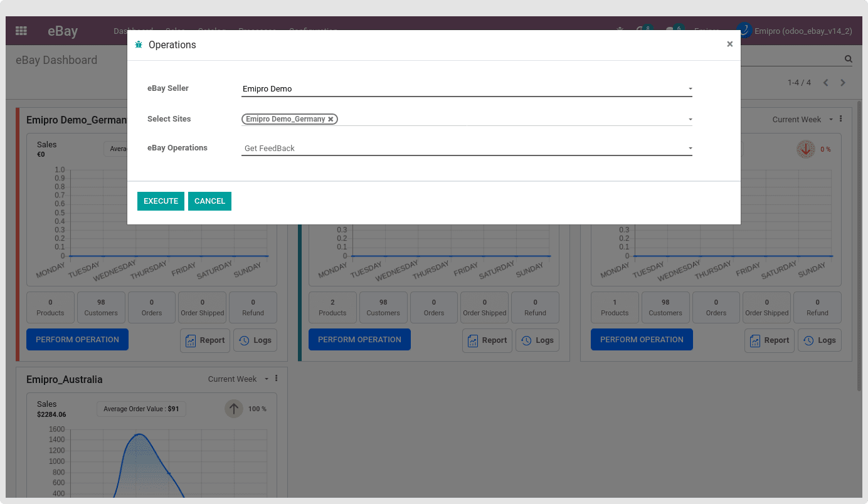The image size is (868, 504).
Task: Click the 1 Products tile
Action: (615, 307)
